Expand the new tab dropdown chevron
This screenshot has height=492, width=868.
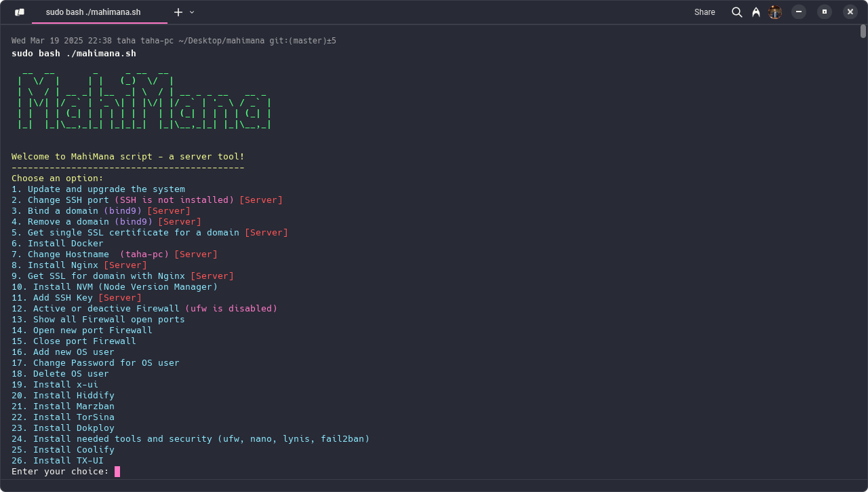192,12
